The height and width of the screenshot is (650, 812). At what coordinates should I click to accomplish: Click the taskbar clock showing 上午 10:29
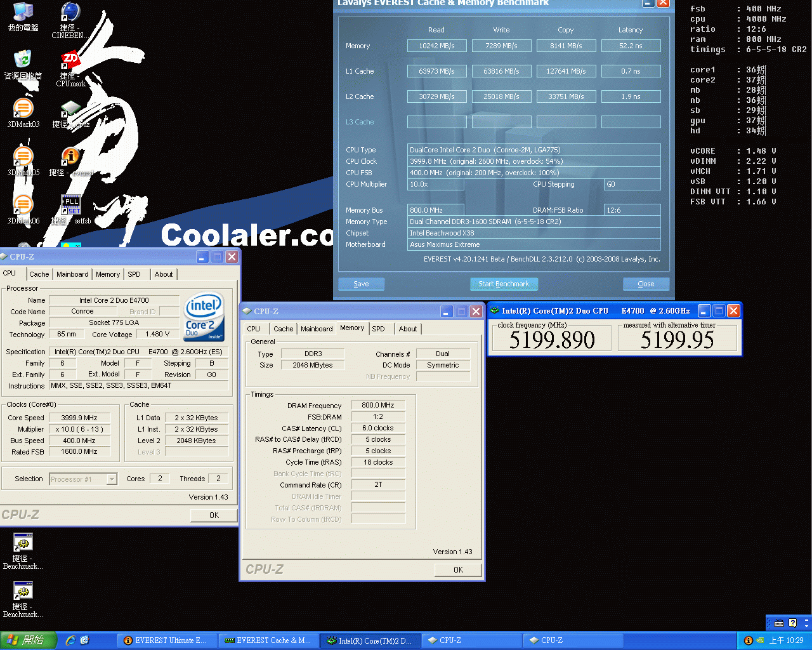point(786,640)
